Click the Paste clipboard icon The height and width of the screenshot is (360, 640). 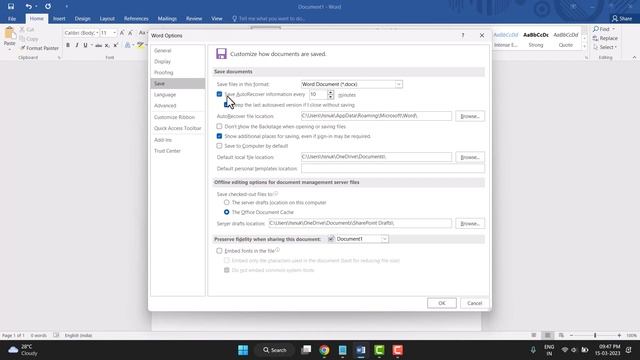(9, 33)
